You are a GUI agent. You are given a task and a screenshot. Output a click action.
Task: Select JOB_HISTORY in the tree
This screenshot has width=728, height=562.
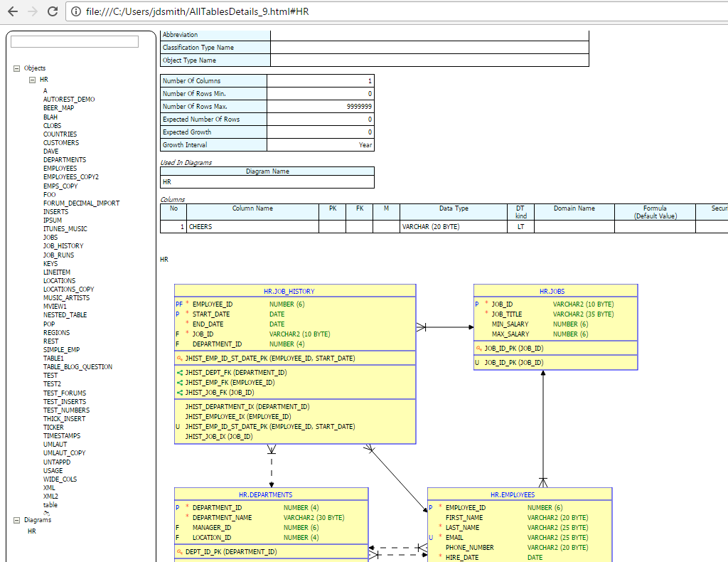[x=63, y=246]
